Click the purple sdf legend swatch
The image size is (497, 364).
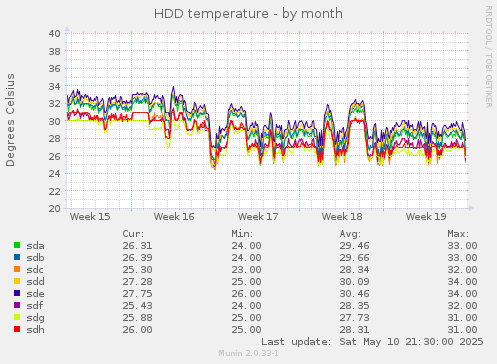click(x=17, y=305)
